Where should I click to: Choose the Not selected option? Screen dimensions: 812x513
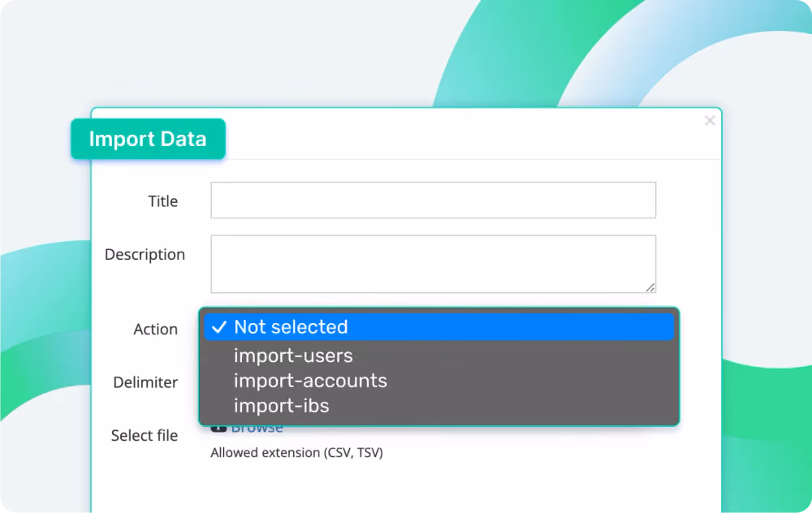pos(439,327)
